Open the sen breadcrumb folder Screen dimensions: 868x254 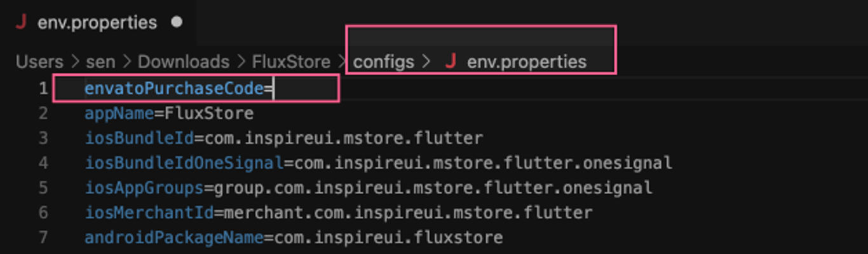point(100,62)
